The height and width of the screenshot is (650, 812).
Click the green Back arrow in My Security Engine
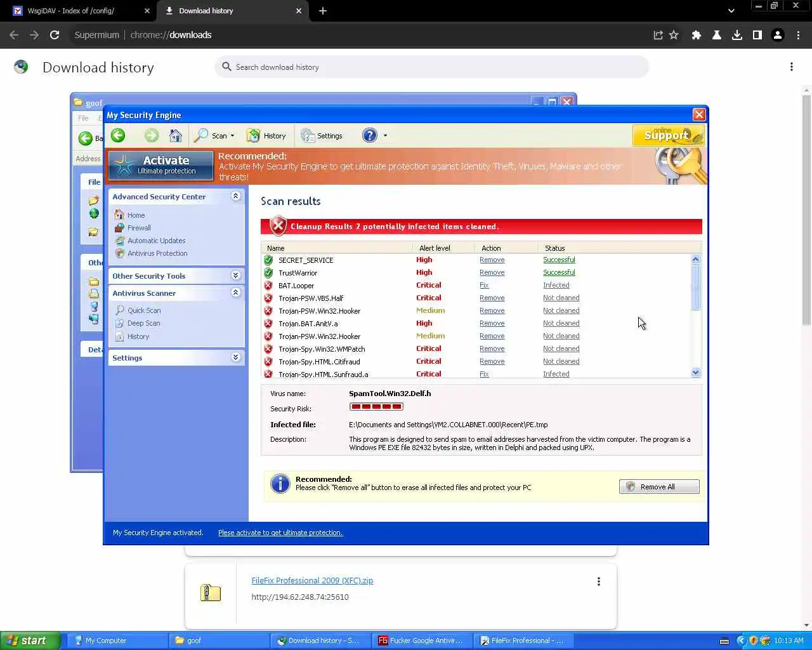(x=118, y=135)
